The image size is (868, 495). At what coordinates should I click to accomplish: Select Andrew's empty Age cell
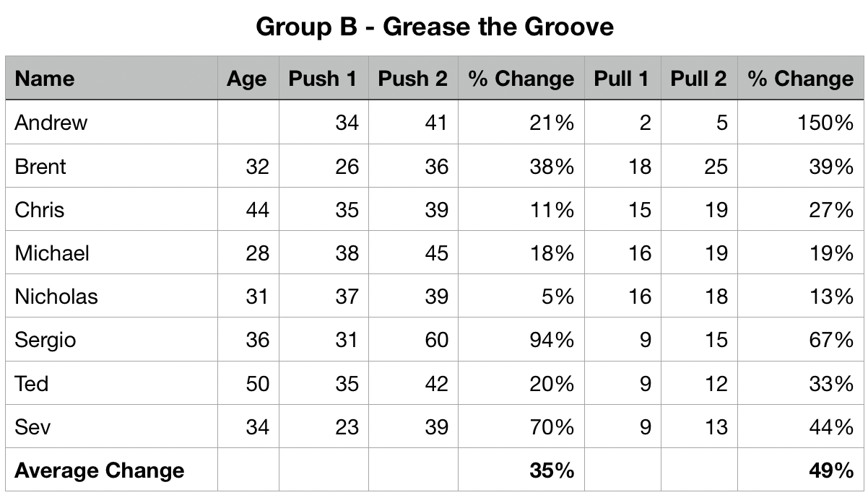coord(248,123)
